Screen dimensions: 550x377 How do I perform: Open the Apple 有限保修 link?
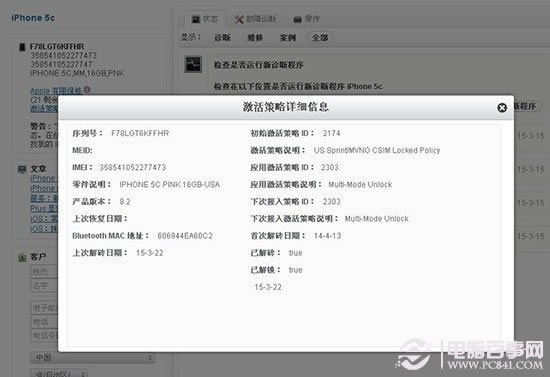pyautogui.click(x=56, y=91)
